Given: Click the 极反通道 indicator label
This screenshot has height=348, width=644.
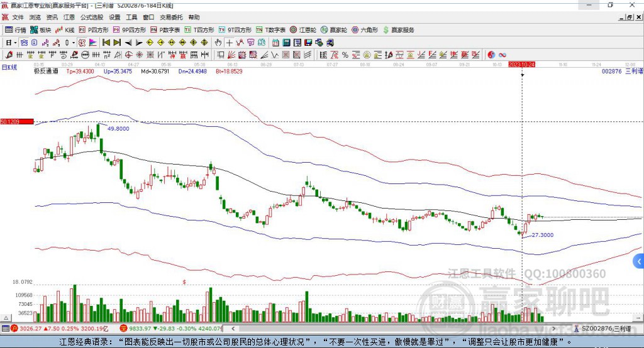Looking at the screenshot, I should [46, 71].
